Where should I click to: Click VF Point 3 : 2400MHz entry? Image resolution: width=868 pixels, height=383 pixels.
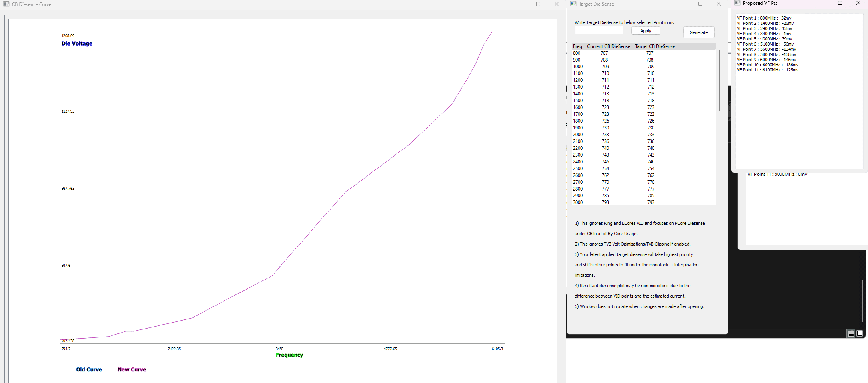point(764,28)
